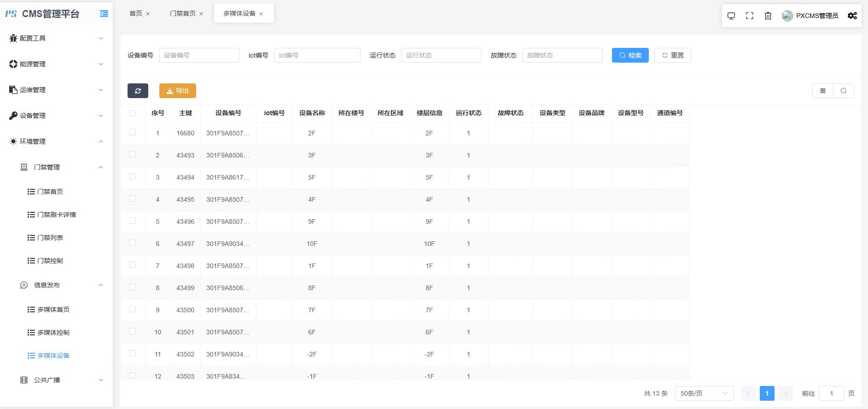Close the 首页 tab with its x icon

[148, 14]
